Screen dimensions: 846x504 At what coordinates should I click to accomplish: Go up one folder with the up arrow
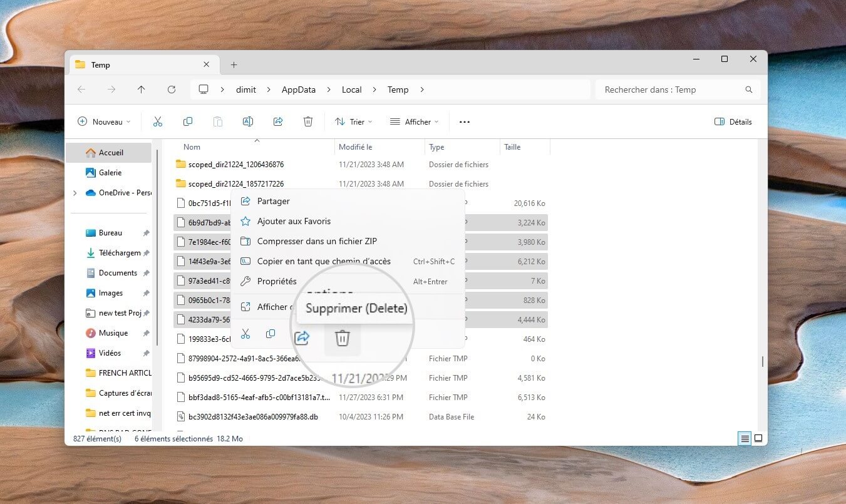click(142, 90)
